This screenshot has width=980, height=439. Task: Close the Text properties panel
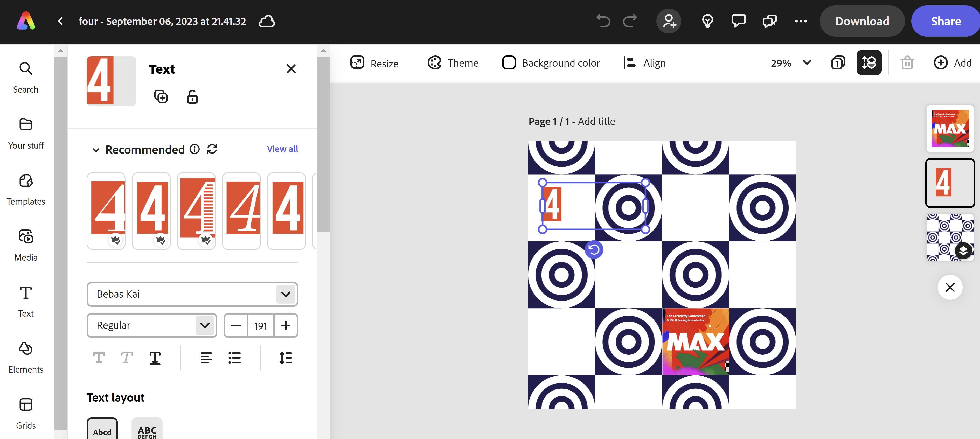pos(291,69)
